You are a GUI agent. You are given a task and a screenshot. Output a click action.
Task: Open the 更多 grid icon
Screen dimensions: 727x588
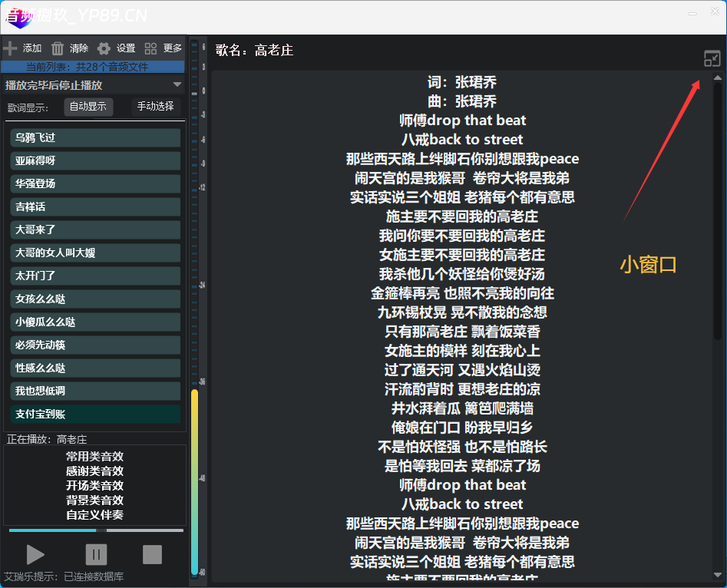[150, 48]
